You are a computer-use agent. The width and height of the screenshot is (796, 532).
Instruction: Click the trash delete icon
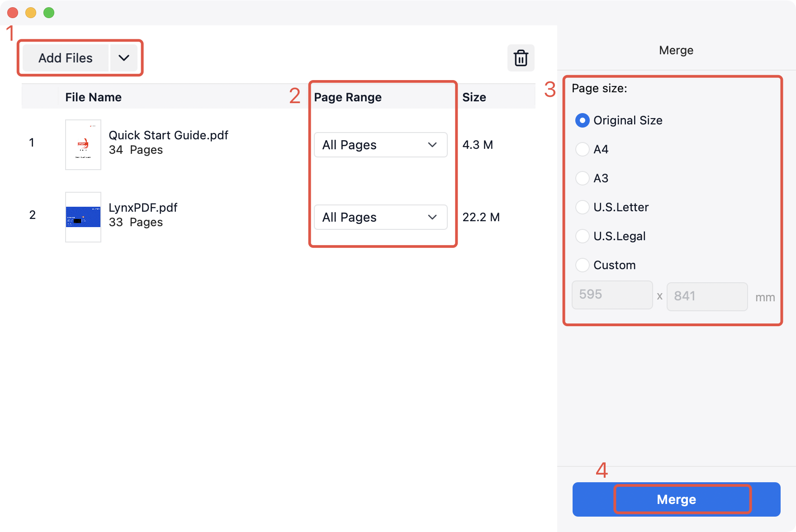click(x=521, y=58)
